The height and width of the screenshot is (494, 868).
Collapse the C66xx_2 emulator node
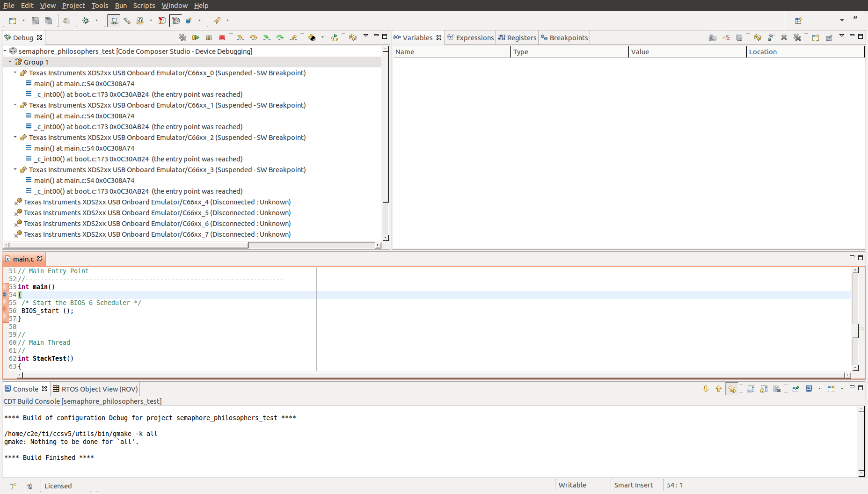(x=15, y=137)
